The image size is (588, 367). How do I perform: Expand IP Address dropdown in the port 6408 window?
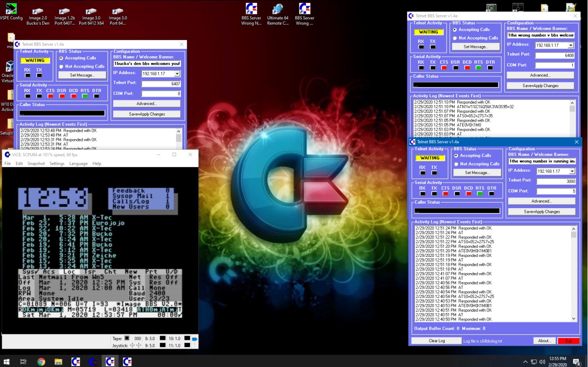pyautogui.click(x=571, y=45)
